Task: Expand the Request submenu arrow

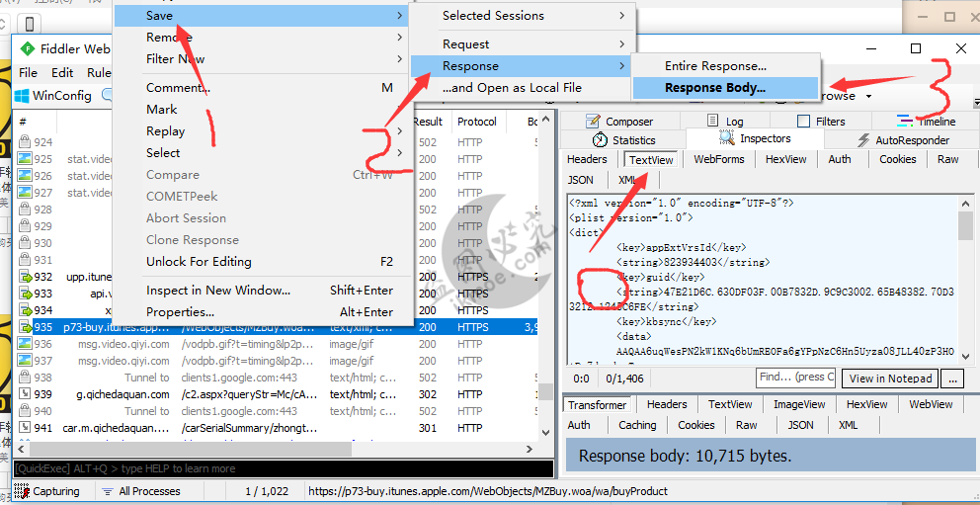Action: [x=621, y=43]
